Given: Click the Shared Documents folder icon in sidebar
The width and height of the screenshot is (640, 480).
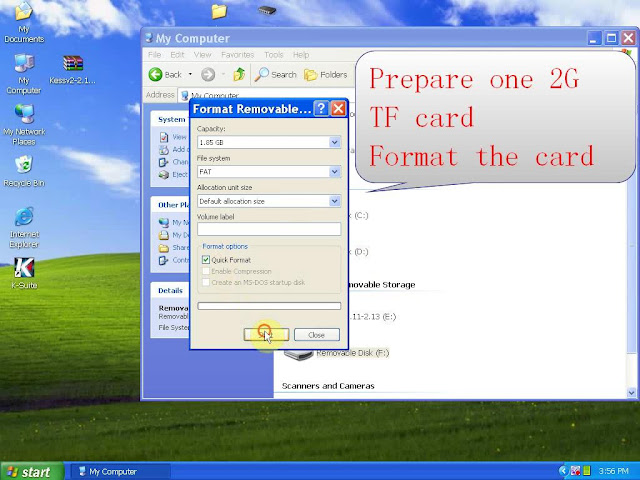Looking at the screenshot, I should (164, 248).
